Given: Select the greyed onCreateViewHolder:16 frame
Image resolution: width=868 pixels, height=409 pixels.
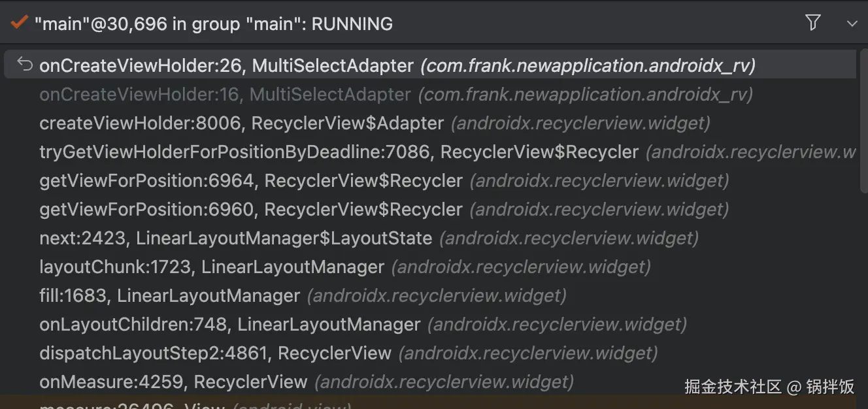Looking at the screenshot, I should [225, 95].
